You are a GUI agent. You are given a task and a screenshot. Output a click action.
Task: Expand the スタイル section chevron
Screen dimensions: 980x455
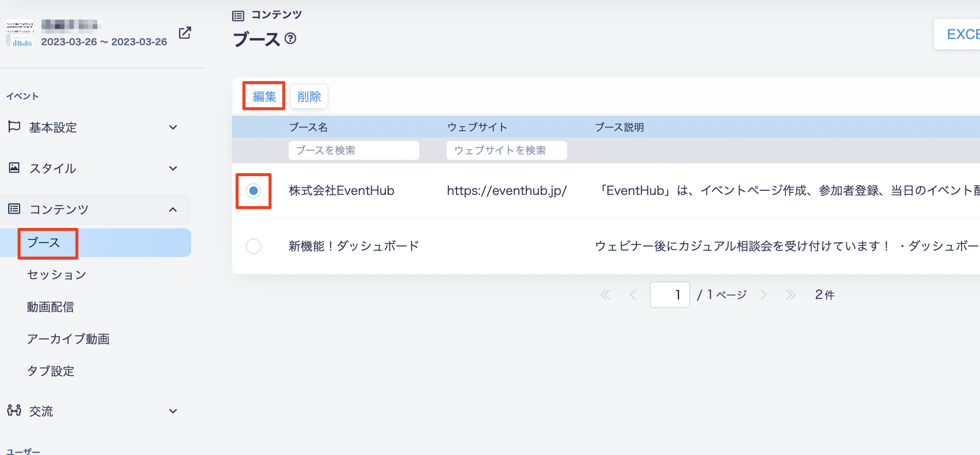coord(173,168)
